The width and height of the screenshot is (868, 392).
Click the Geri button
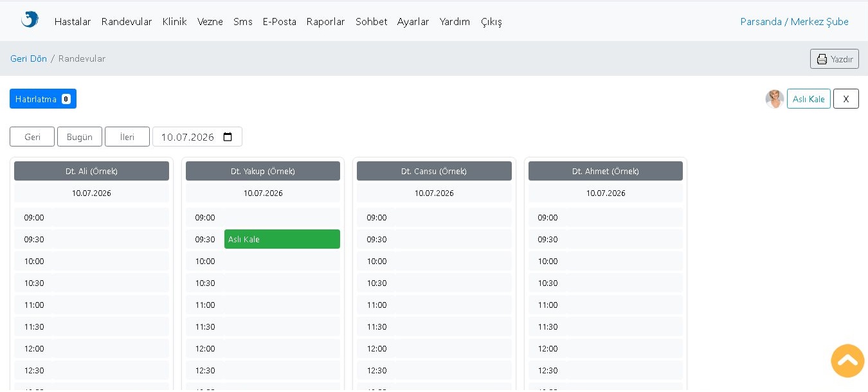(x=32, y=137)
